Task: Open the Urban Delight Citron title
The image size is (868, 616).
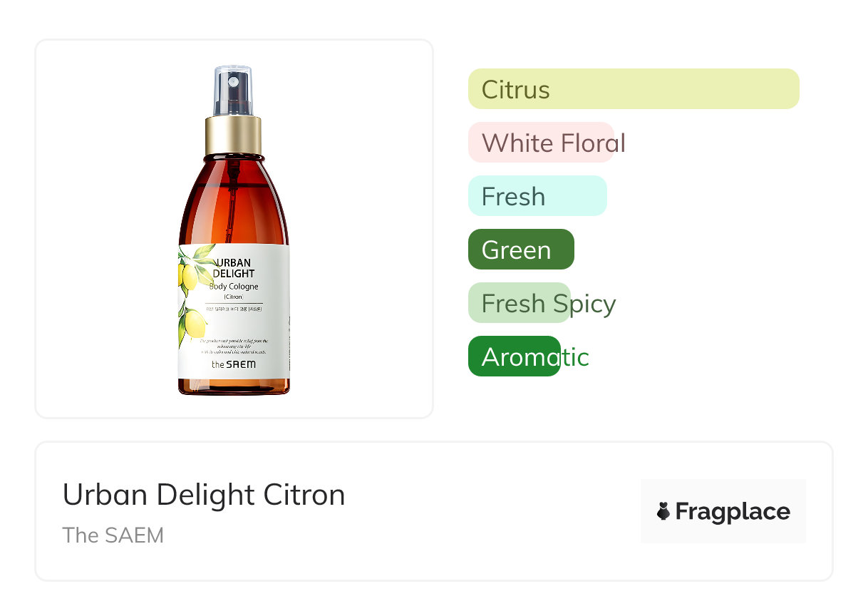Action: (204, 494)
